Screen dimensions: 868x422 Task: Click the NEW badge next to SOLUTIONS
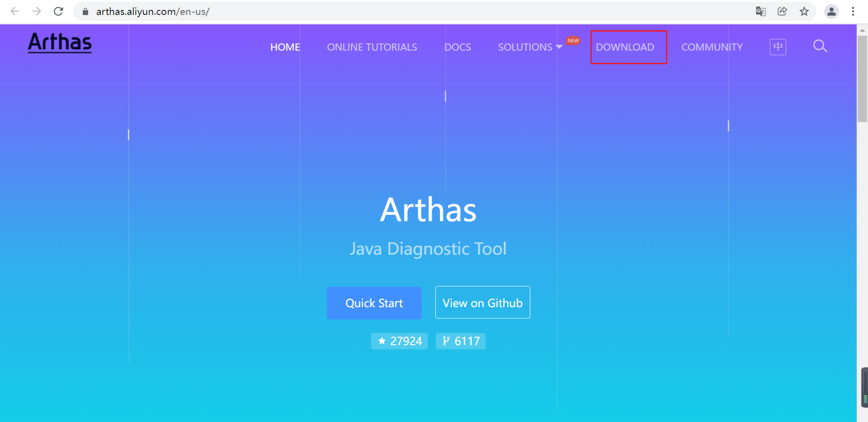(x=572, y=40)
